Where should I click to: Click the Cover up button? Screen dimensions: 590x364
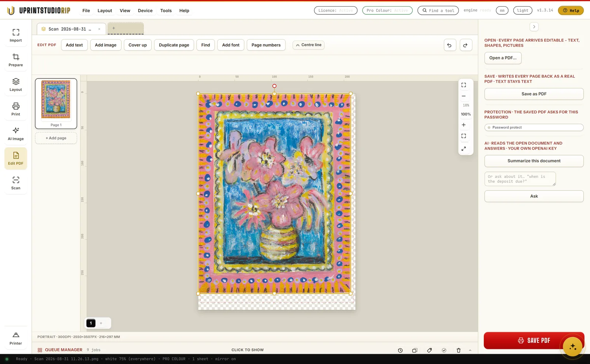pos(138,45)
